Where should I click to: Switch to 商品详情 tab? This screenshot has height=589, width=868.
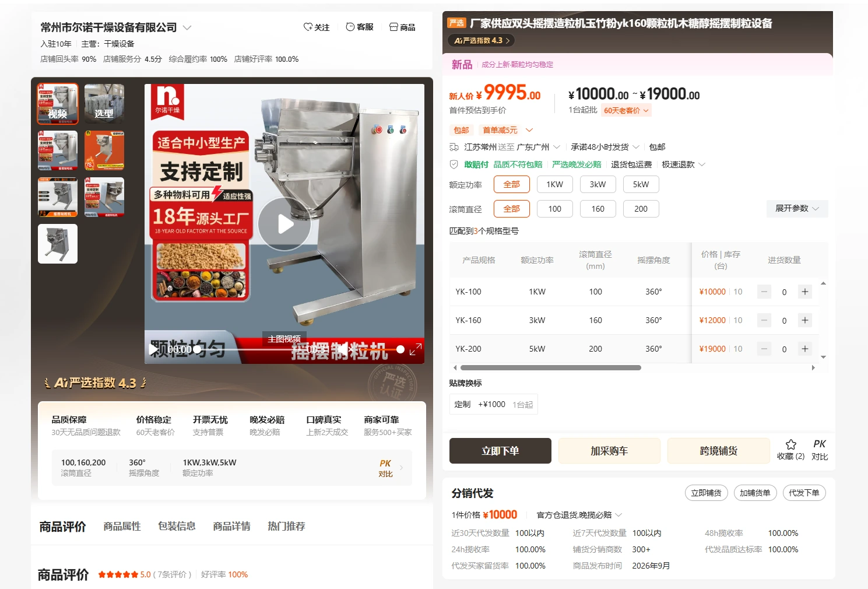(x=231, y=526)
